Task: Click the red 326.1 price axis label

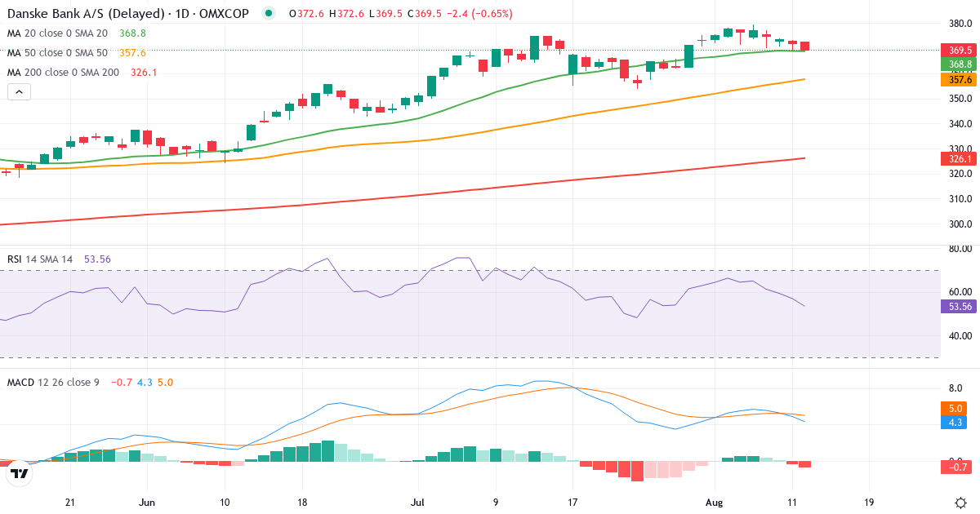Action: 960,158
